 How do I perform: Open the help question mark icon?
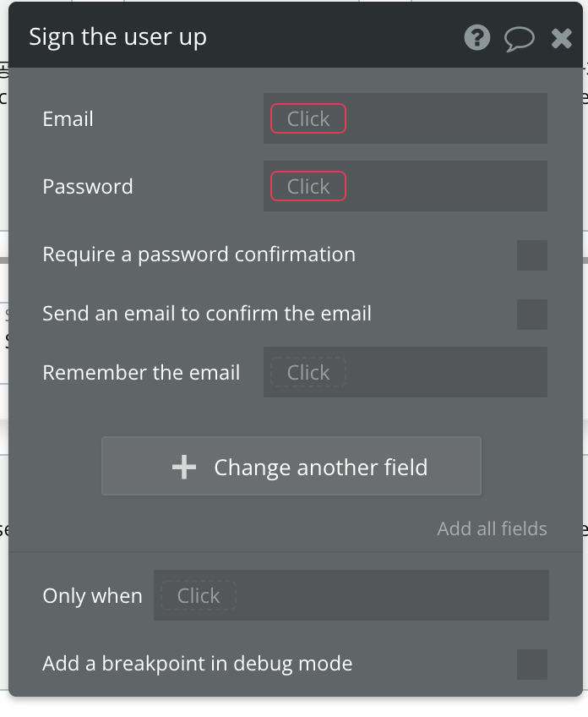477,38
